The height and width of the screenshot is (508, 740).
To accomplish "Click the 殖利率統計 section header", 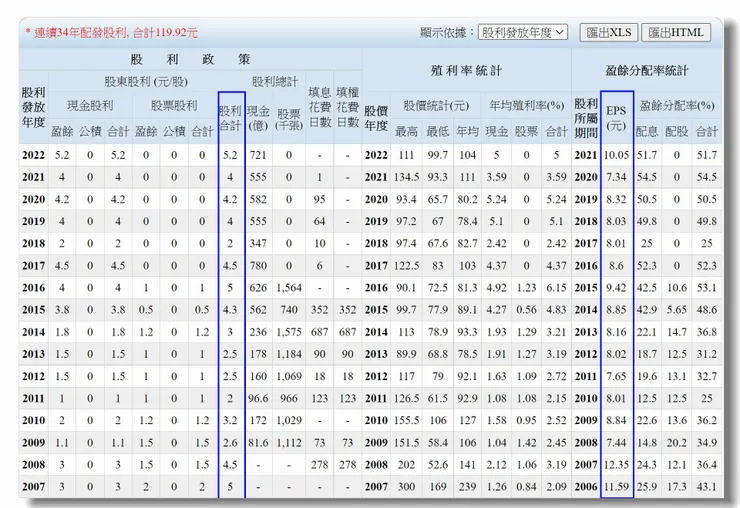I will coord(466,70).
